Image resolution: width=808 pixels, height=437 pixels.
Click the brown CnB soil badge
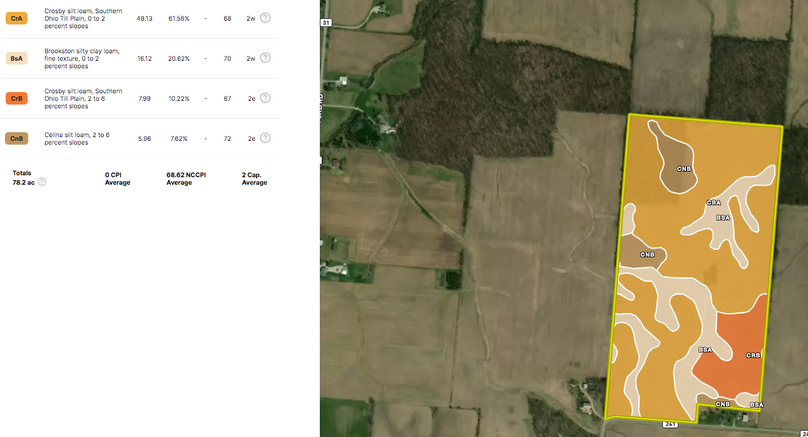coord(17,138)
